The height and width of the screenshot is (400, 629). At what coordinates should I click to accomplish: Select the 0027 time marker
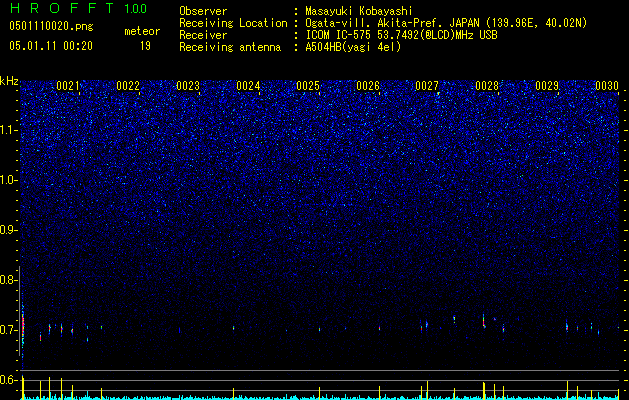click(427, 86)
